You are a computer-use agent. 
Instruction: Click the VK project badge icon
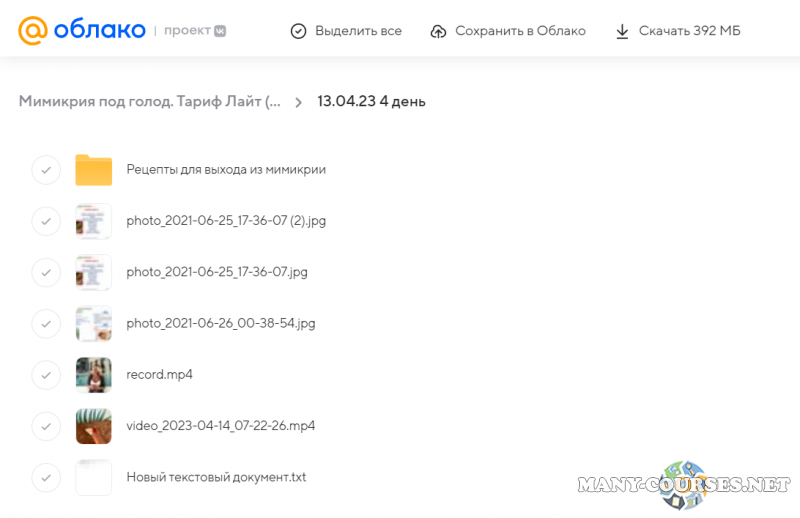(x=220, y=31)
